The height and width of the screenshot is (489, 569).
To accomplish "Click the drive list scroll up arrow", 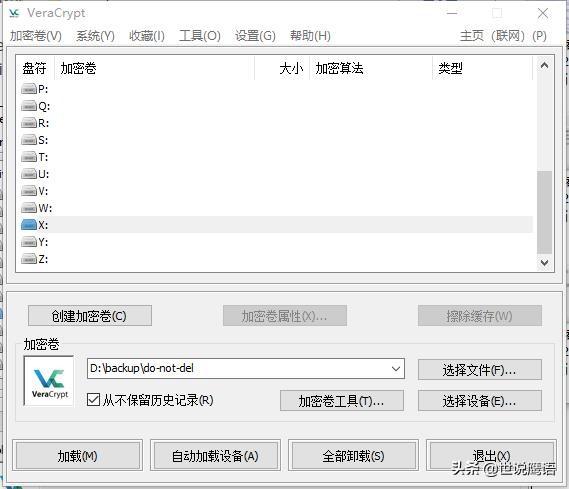I will pyautogui.click(x=544, y=66).
